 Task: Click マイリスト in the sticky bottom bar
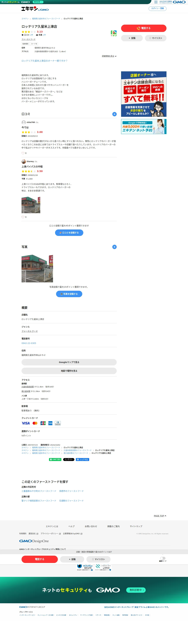tap(98, 559)
